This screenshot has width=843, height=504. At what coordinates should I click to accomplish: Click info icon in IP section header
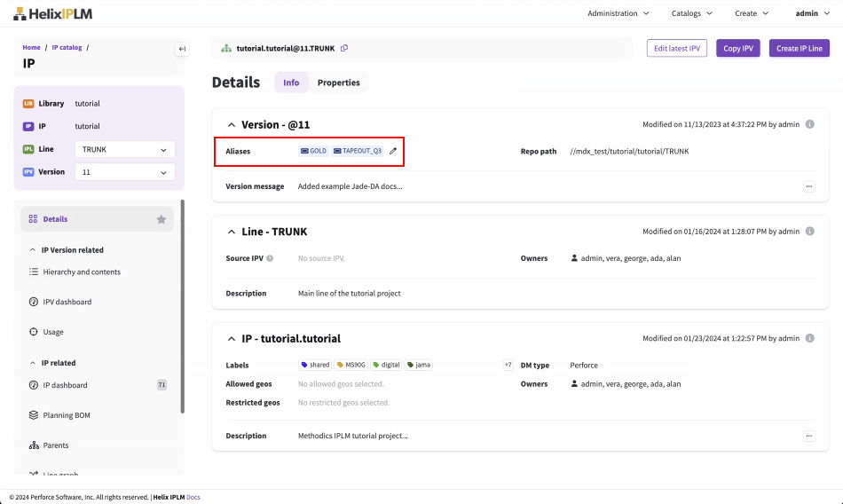[x=809, y=338]
